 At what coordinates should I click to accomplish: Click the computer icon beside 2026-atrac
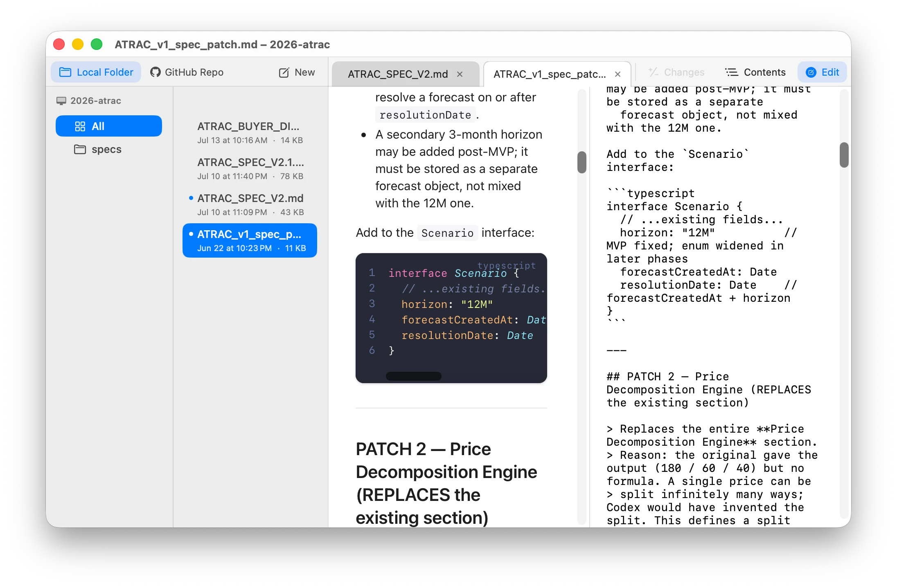(x=61, y=101)
